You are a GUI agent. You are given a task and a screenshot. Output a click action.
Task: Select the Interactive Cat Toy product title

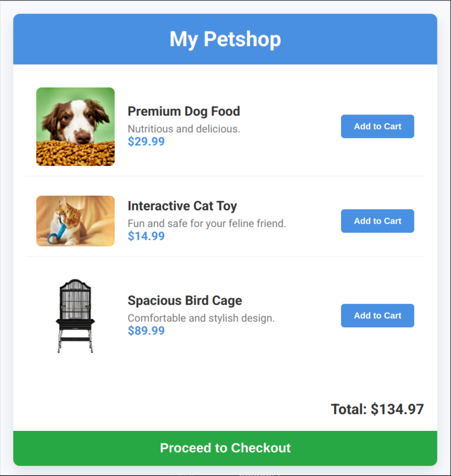click(x=182, y=206)
